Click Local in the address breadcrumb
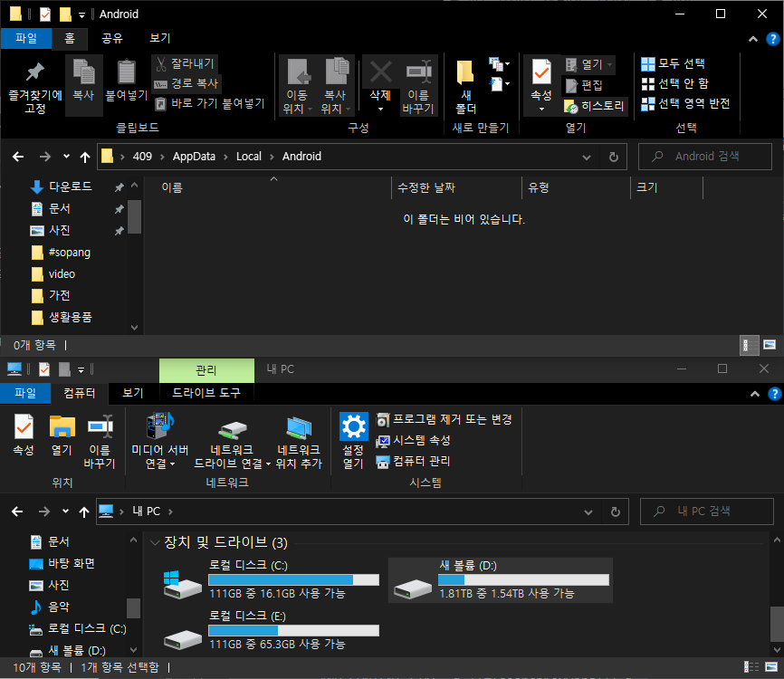The height and width of the screenshot is (679, 784). point(248,157)
